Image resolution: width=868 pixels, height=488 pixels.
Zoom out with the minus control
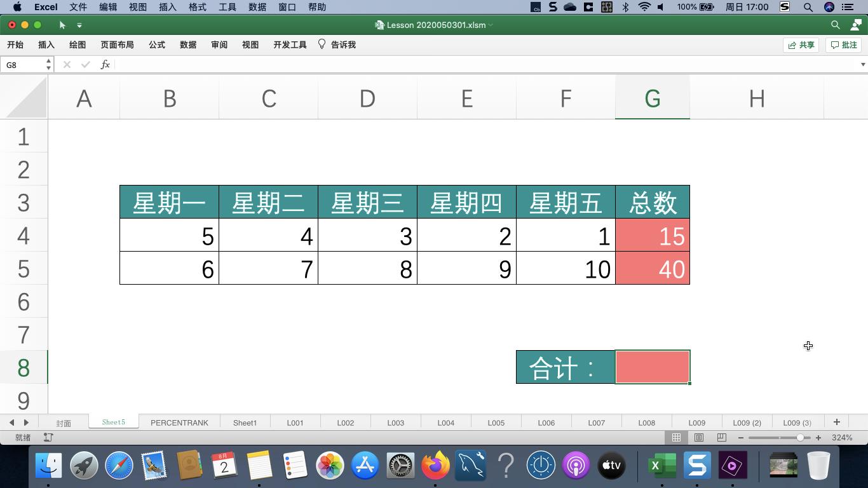tap(740, 437)
